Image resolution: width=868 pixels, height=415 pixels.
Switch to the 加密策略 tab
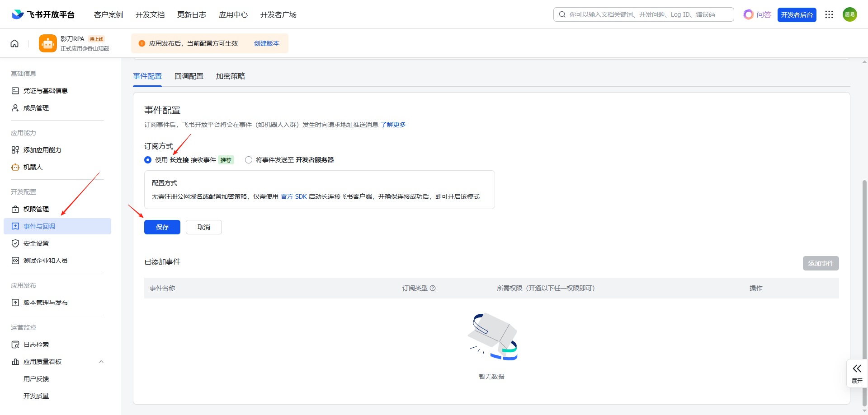(x=230, y=76)
